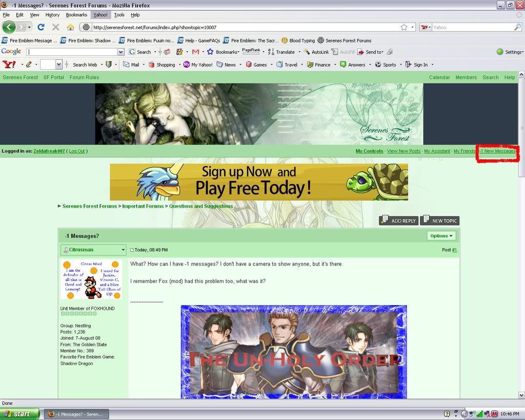Open McAfee from the system tray
The height and width of the screenshot is (420, 525).
tap(495, 413)
